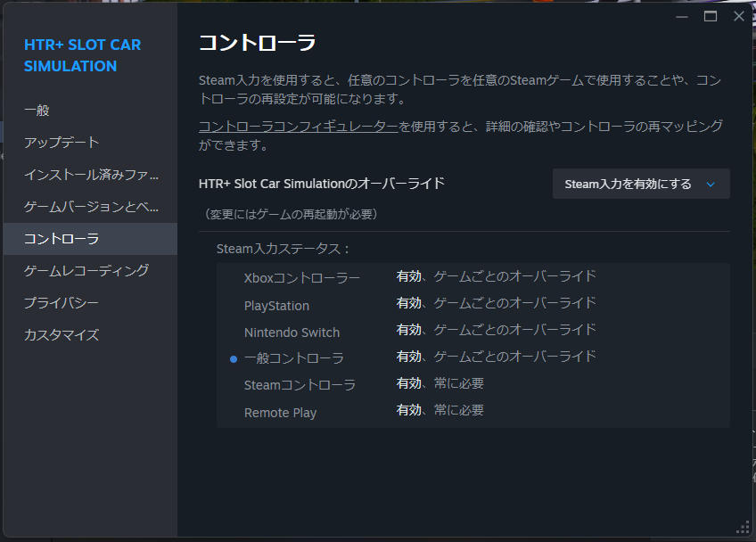The width and height of the screenshot is (756, 542).
Task: Click the Steam入力ステータス heading
Action: [283, 249]
